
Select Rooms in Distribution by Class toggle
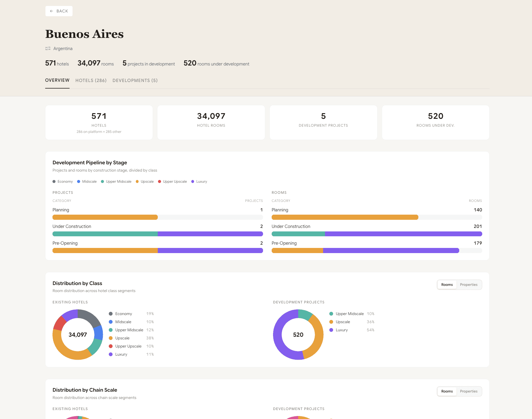(447, 285)
